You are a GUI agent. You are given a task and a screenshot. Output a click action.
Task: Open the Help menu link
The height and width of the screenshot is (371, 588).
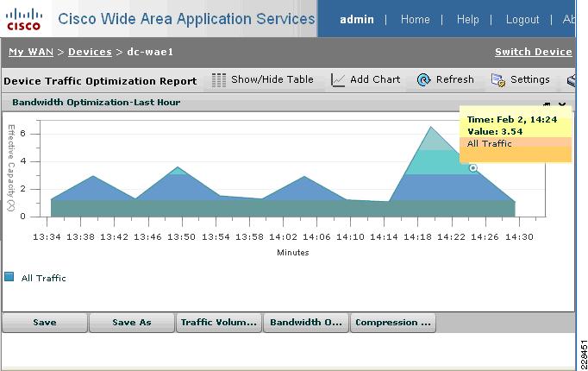pyautogui.click(x=467, y=20)
